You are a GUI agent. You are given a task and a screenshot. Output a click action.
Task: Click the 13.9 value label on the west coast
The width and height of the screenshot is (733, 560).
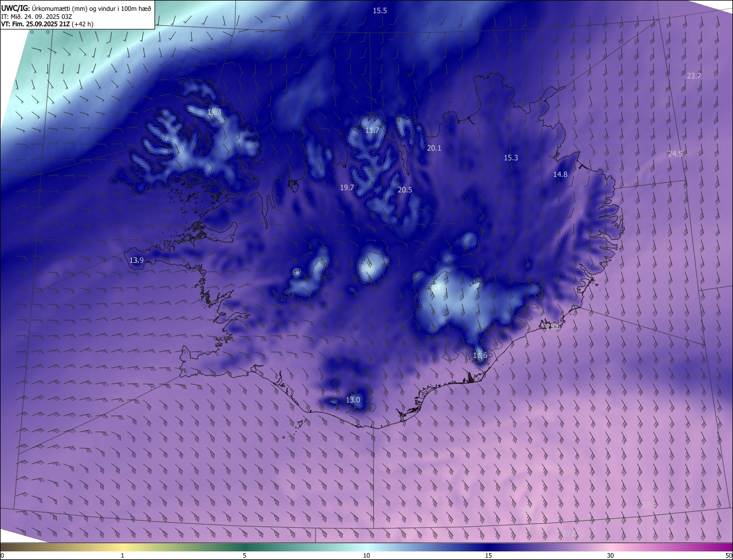point(136,260)
